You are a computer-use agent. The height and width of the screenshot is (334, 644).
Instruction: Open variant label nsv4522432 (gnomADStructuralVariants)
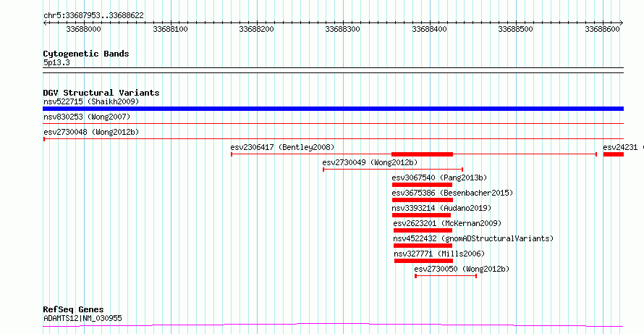tap(473, 238)
